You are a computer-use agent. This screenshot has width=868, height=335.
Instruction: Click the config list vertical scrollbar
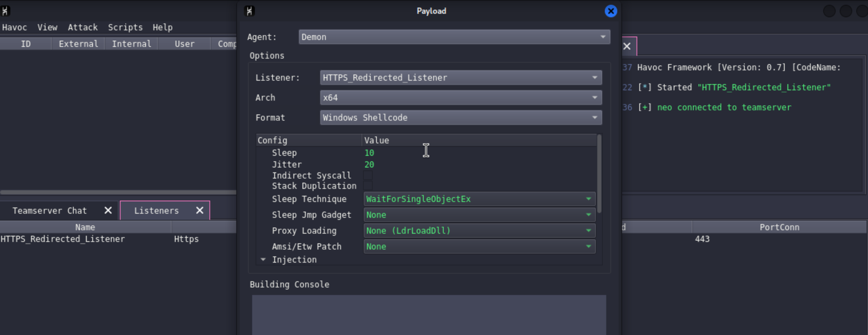point(599,174)
